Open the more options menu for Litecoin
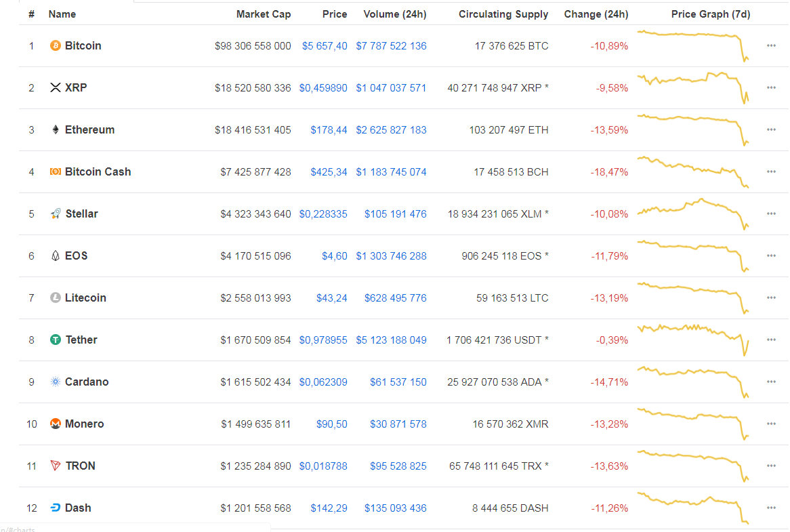The width and height of the screenshot is (790, 532). point(771,298)
